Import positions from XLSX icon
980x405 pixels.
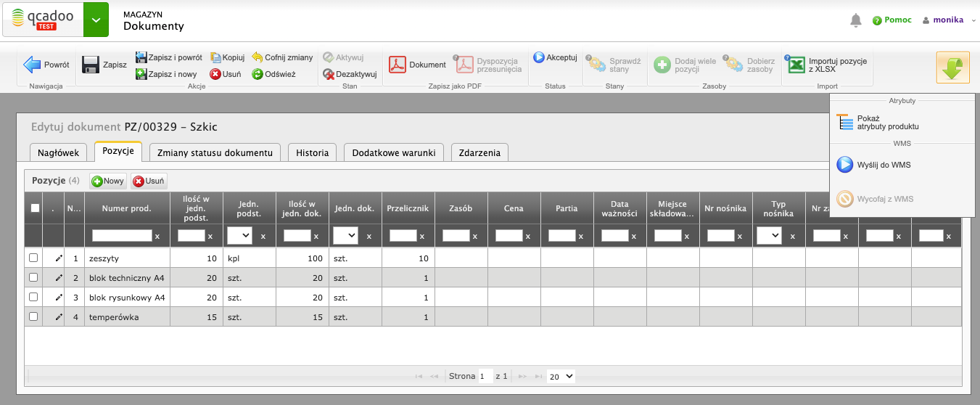coord(796,65)
